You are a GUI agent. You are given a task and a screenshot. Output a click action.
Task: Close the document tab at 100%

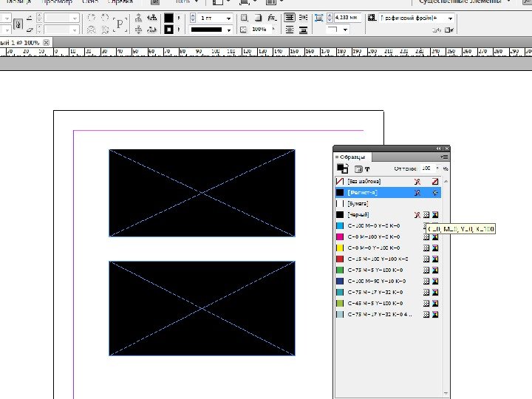47,43
